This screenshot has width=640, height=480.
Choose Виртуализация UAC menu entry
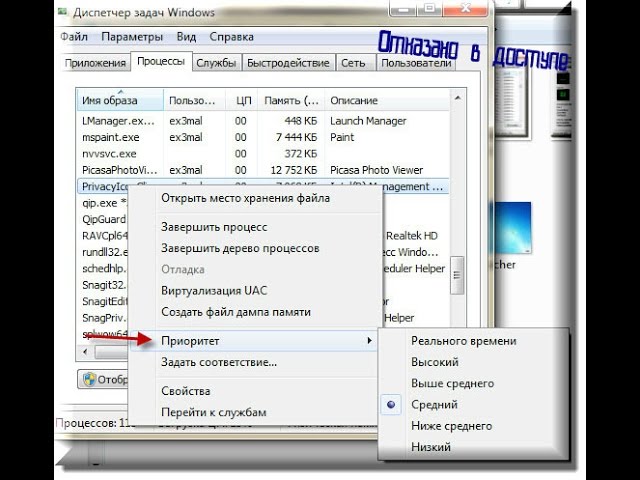254,291
